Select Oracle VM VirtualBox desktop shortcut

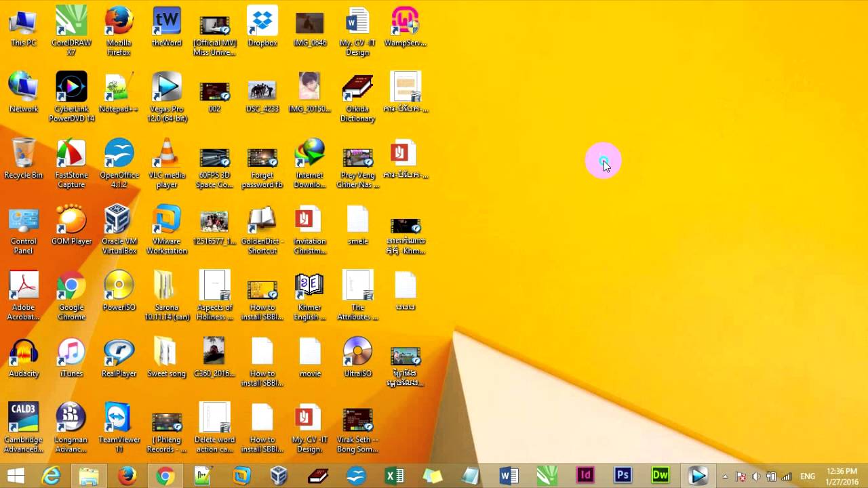[119, 230]
